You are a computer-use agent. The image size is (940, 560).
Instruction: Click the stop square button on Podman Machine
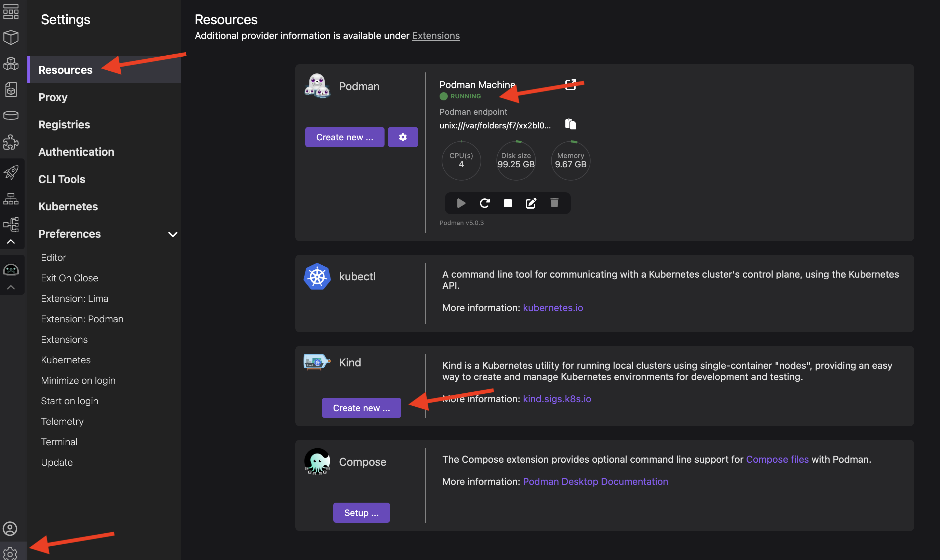click(x=507, y=203)
